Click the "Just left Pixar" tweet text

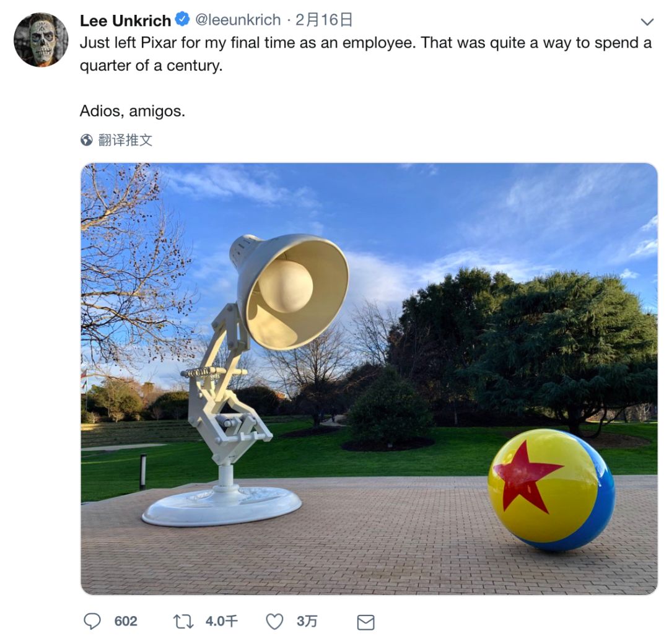(365, 54)
